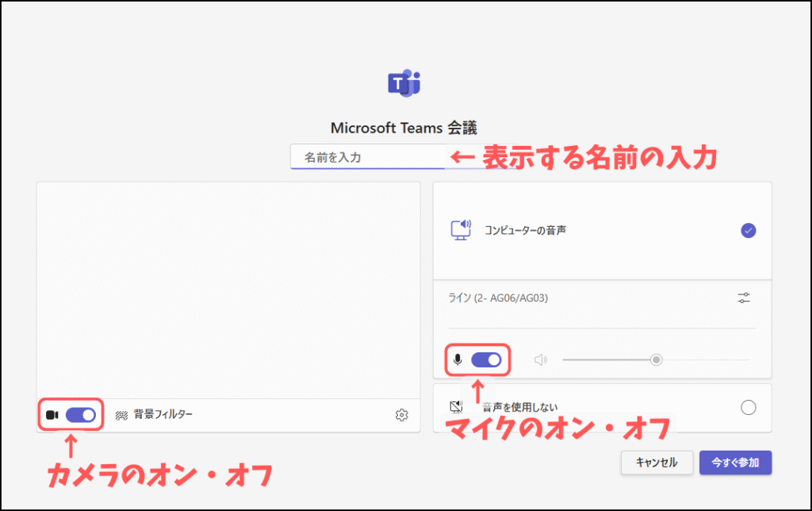Click 今すぐ参加 join now button
The width and height of the screenshot is (812, 511).
(735, 463)
